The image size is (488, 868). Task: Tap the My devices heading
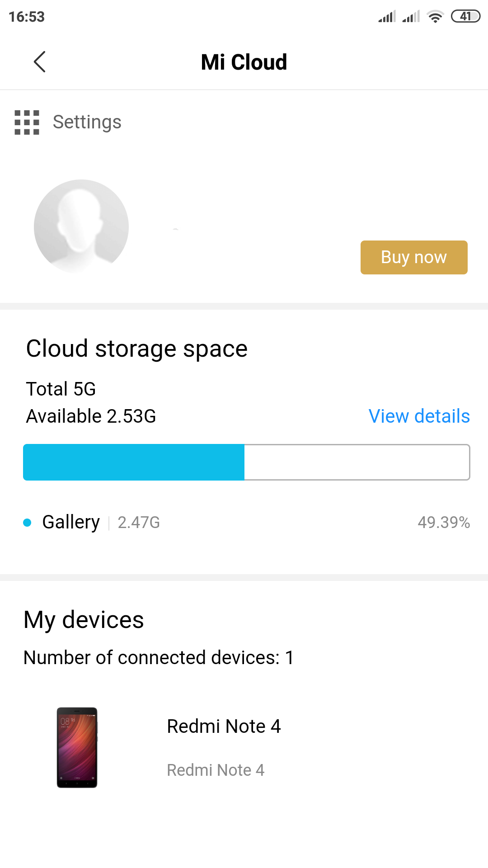pos(84,620)
